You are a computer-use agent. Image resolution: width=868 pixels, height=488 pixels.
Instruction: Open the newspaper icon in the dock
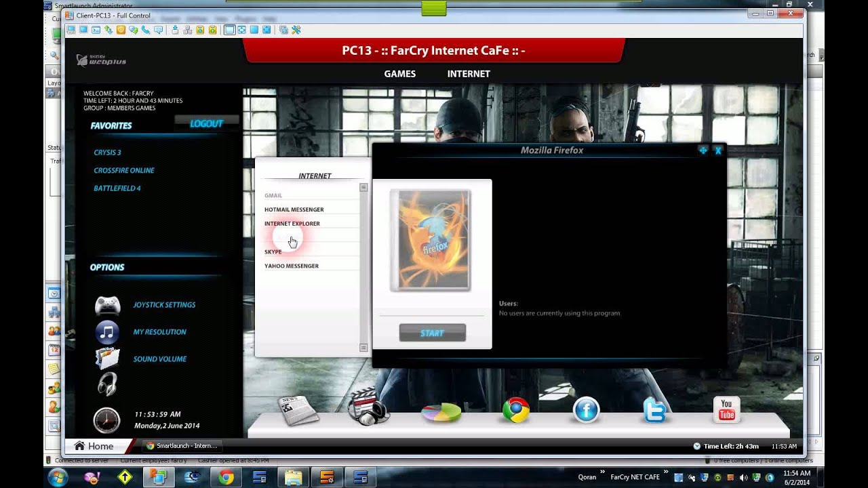pos(298,411)
